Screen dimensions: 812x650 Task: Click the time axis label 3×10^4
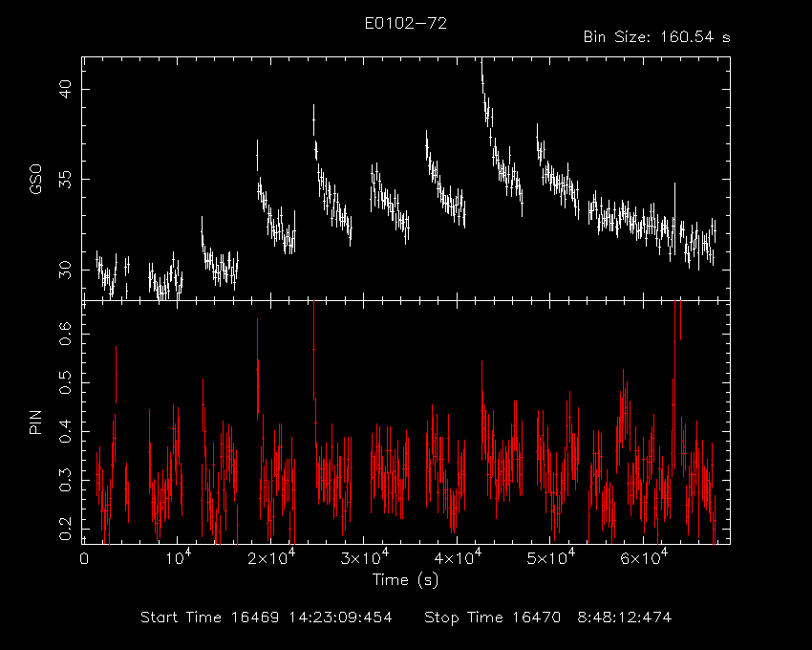point(365,557)
